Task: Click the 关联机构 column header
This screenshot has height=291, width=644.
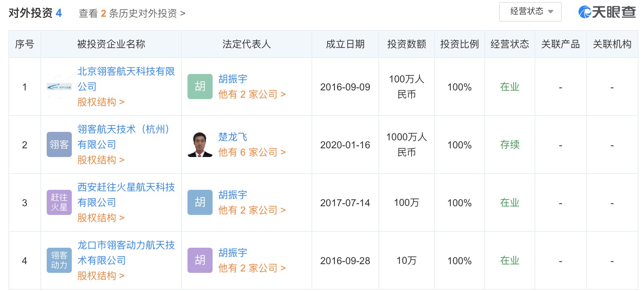Action: pyautogui.click(x=612, y=44)
